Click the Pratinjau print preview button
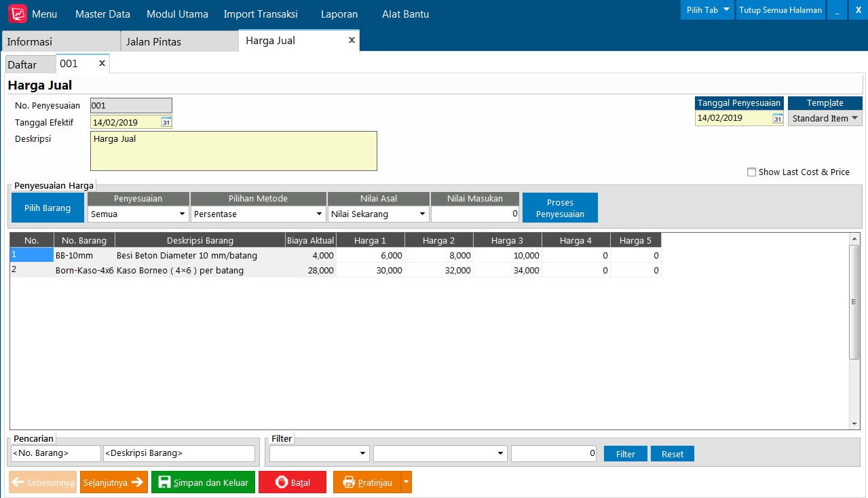Screen dimensions: 868x498 click(x=367, y=482)
